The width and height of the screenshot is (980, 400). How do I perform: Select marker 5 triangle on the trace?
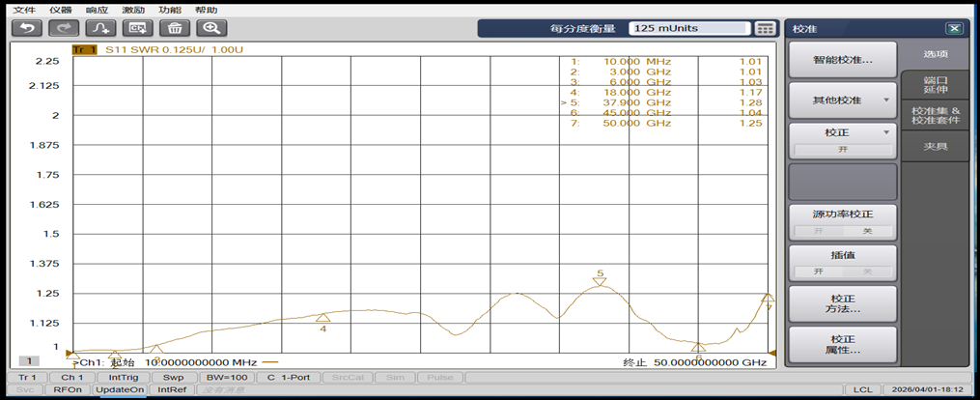point(600,282)
